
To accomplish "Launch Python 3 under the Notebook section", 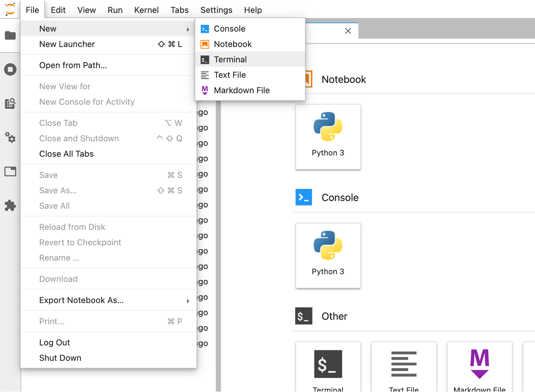I will [x=328, y=137].
